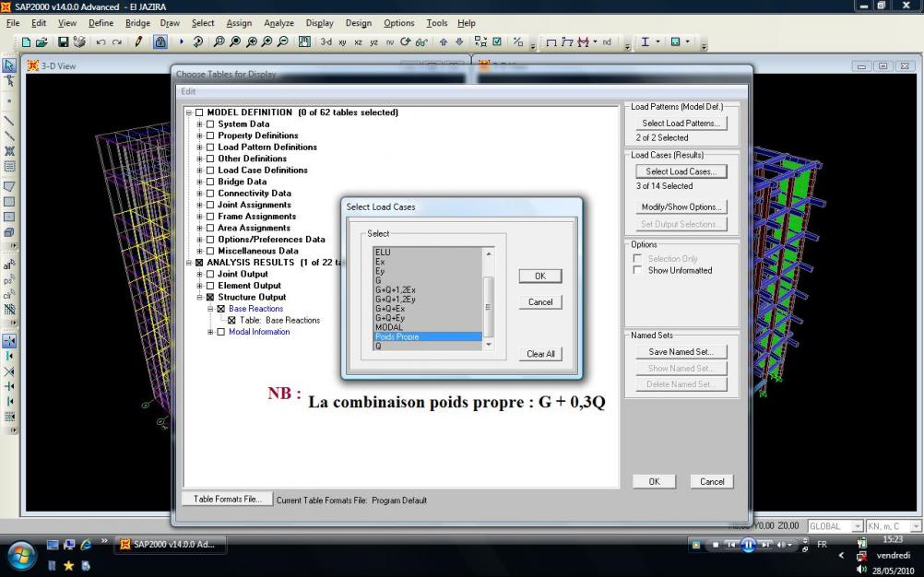Viewport: 924px width, 577px height.
Task: Click the pencil refresh-window icon
Action: (138, 41)
